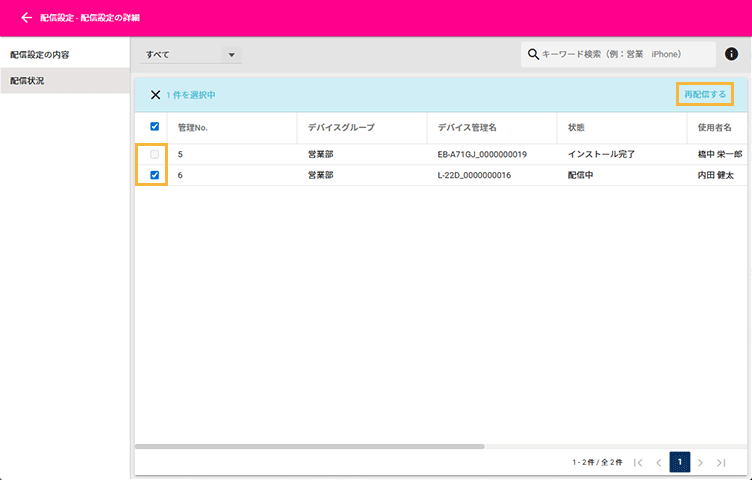Screen dimensions: 752x480
Task: Open 配信設定の内容 in the sidebar
Action: click(65, 55)
